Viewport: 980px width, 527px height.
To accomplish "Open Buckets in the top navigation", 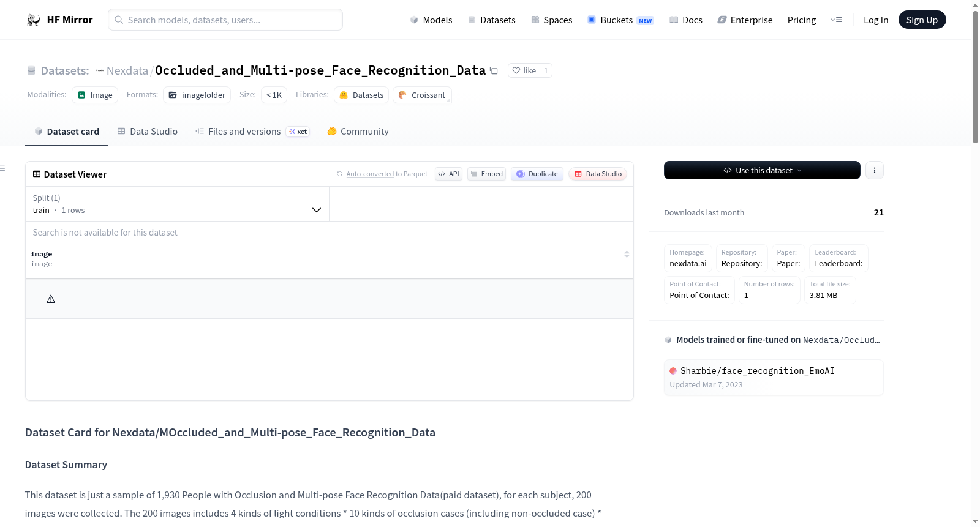I will [x=620, y=20].
